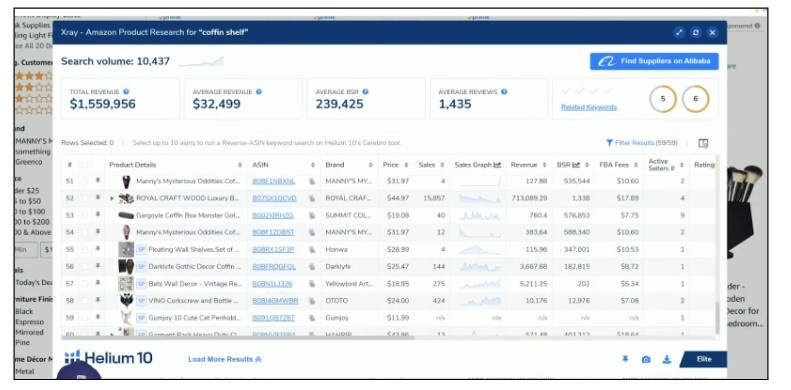Sort by the Sales column arrows
The width and height of the screenshot is (791, 390).
442,165
